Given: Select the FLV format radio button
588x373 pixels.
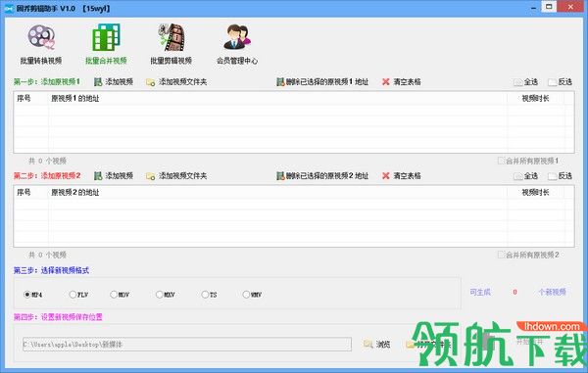Looking at the screenshot, I should tap(73, 295).
